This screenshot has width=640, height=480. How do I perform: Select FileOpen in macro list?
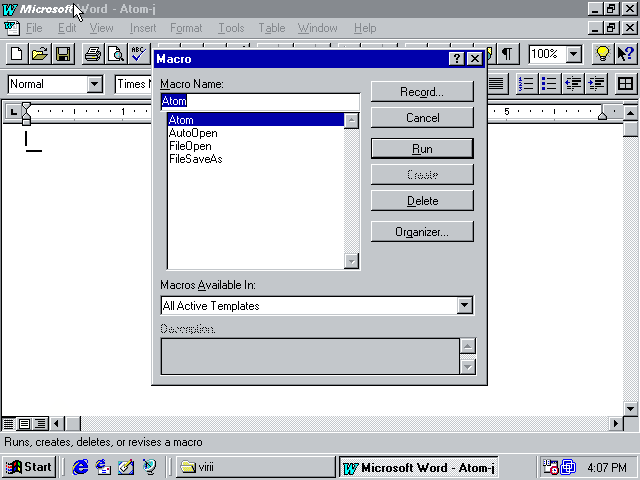pyautogui.click(x=256, y=146)
